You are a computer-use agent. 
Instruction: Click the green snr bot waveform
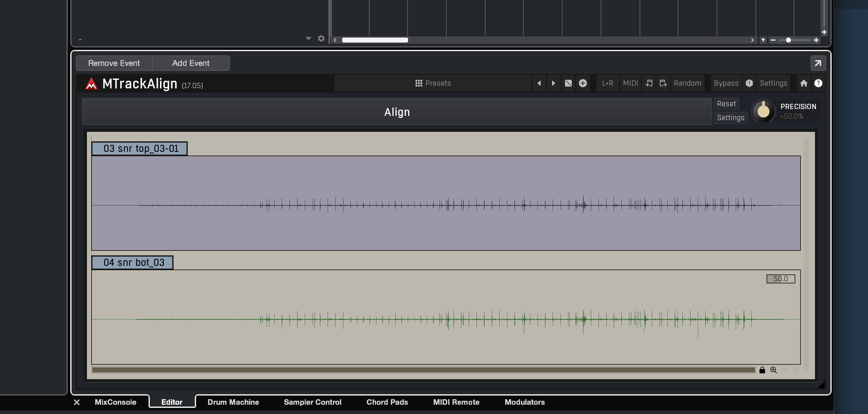coord(446,317)
